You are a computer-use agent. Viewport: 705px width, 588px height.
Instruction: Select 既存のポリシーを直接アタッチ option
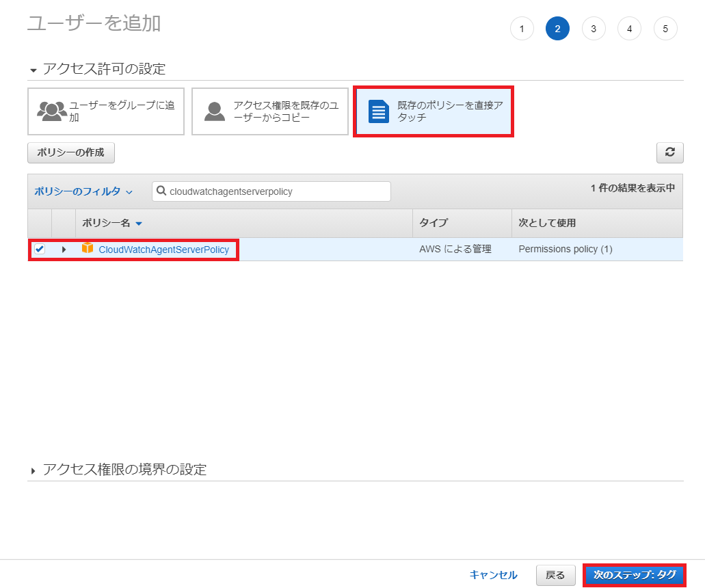point(434,111)
